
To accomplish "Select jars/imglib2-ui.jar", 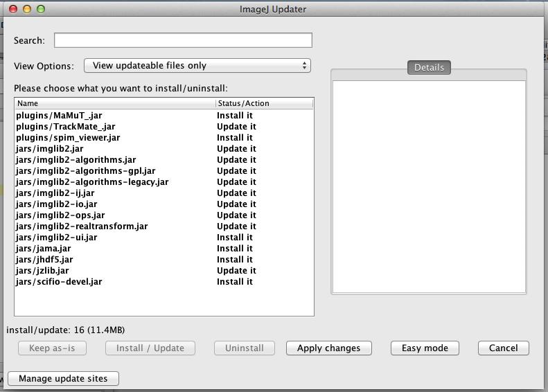I will point(164,238).
